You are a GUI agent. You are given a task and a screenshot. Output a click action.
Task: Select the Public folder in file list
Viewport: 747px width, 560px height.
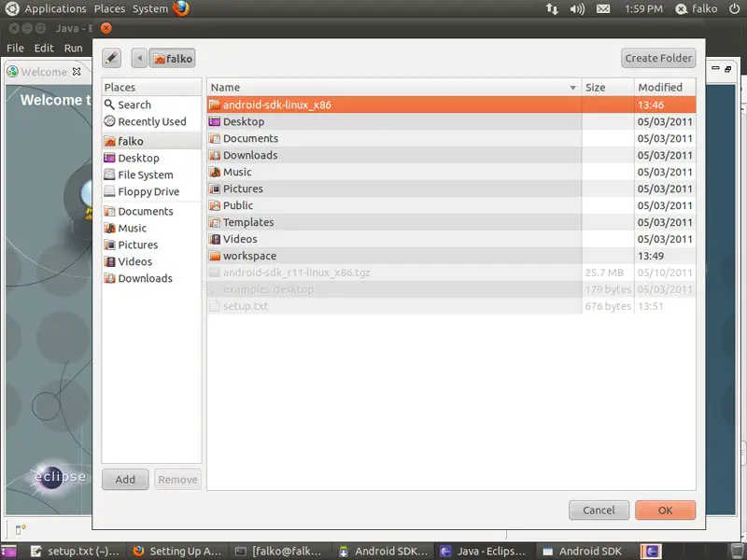451,205
